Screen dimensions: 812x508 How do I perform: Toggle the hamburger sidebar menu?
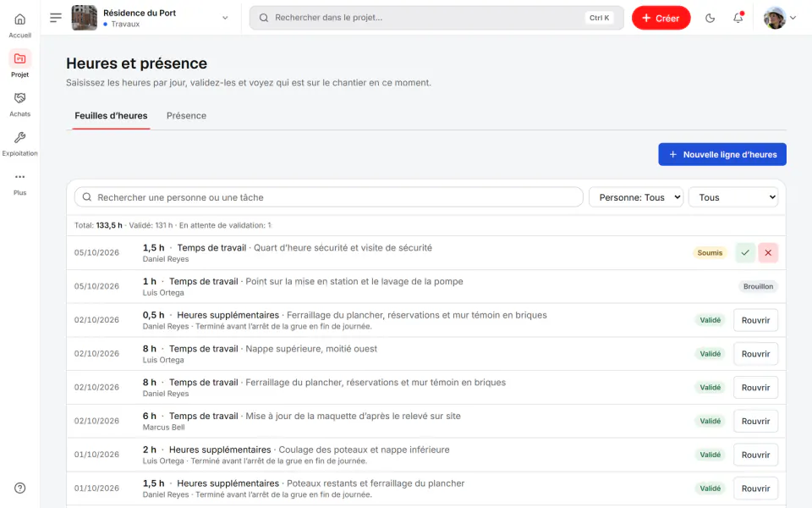(56, 18)
